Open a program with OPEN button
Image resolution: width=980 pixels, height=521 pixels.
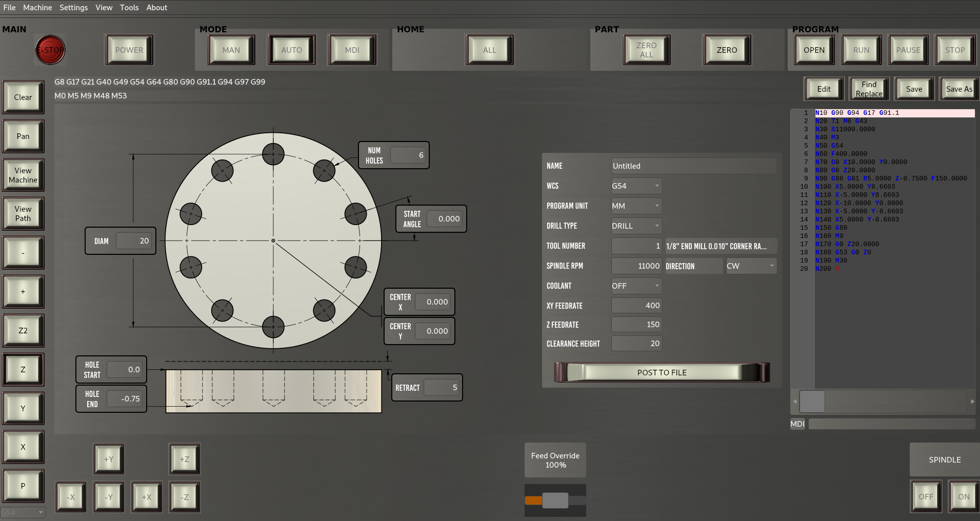click(814, 50)
